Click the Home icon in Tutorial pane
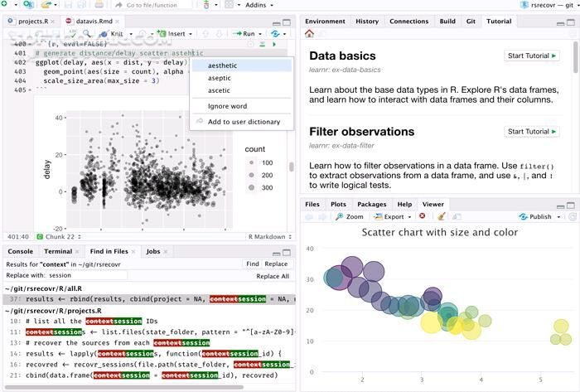 309,34
